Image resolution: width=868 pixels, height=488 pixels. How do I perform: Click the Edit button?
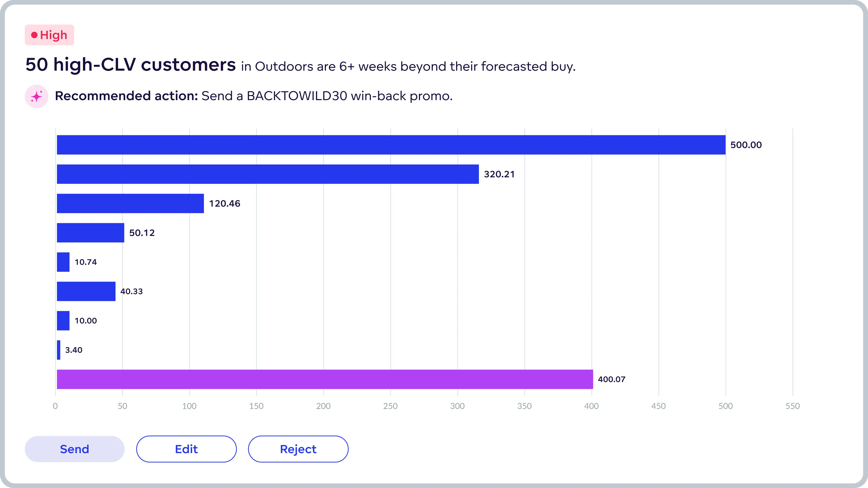[186, 449]
